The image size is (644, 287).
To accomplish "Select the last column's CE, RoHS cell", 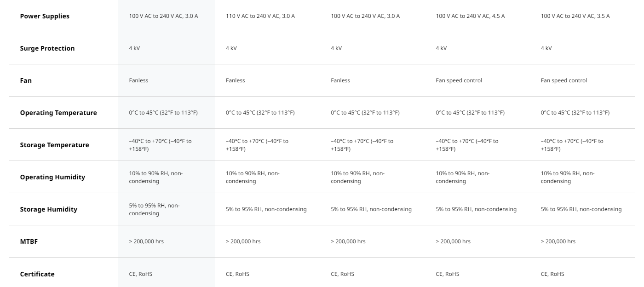I will point(552,274).
